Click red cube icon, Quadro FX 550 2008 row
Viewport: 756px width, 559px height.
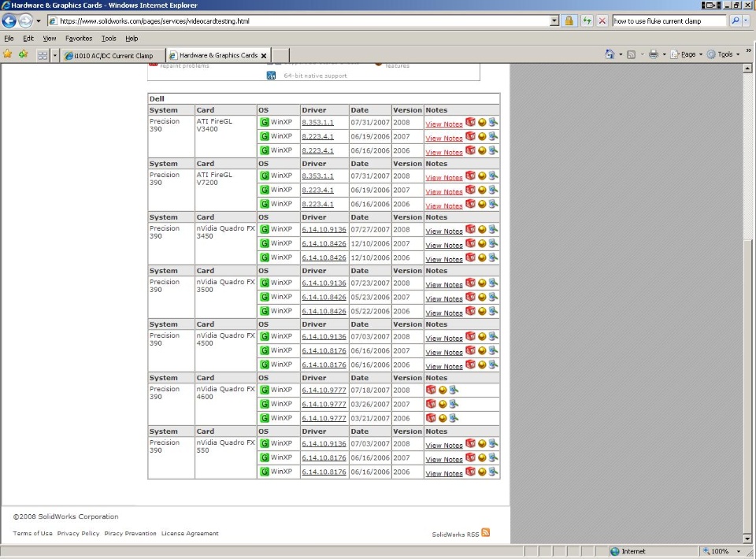point(470,443)
